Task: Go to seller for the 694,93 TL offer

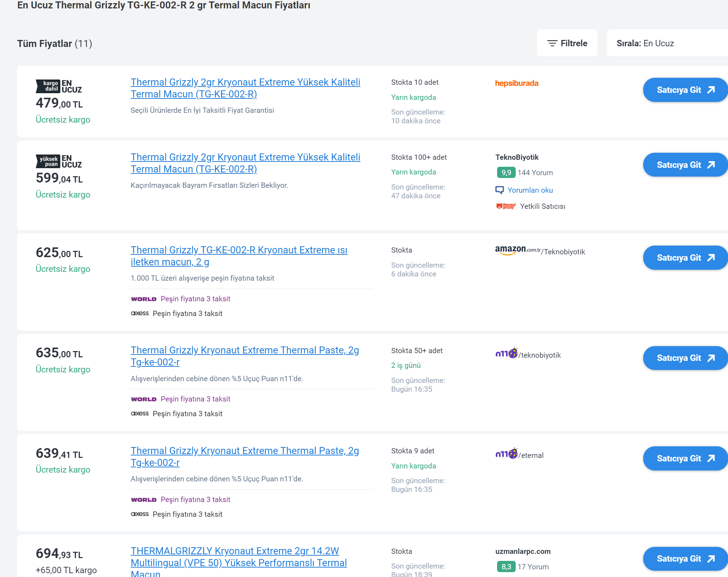Action: pyautogui.click(x=685, y=559)
